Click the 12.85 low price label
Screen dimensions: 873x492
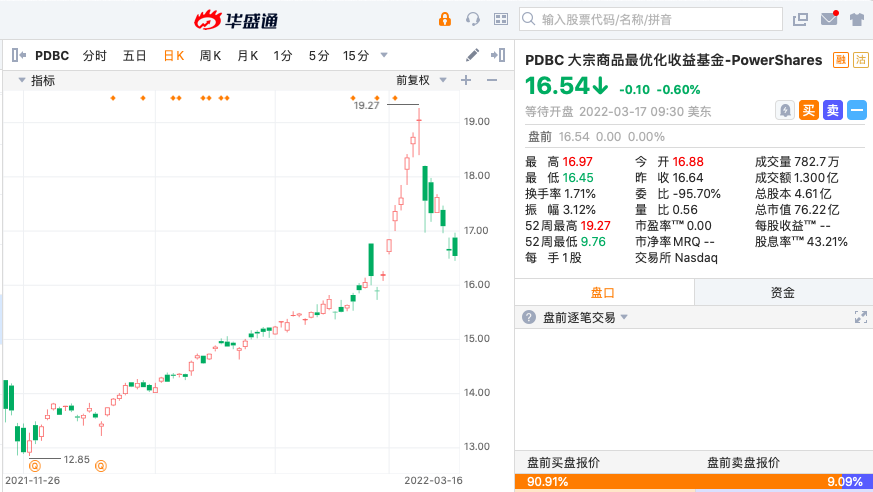click(x=76, y=460)
